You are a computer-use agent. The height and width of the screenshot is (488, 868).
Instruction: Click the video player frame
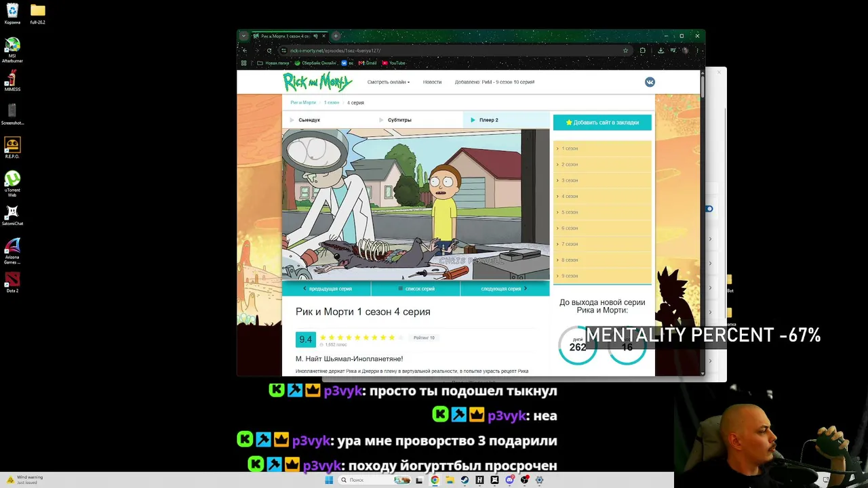(416, 204)
